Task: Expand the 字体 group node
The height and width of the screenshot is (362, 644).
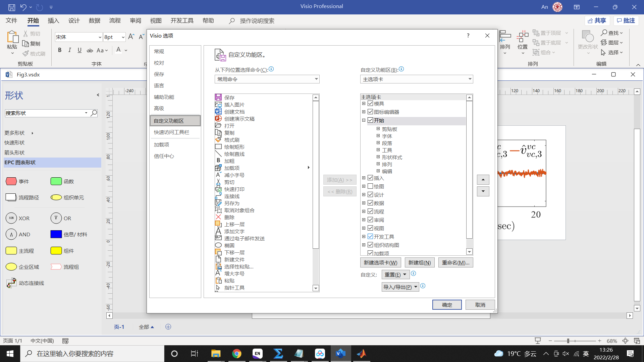Action: pyautogui.click(x=378, y=136)
